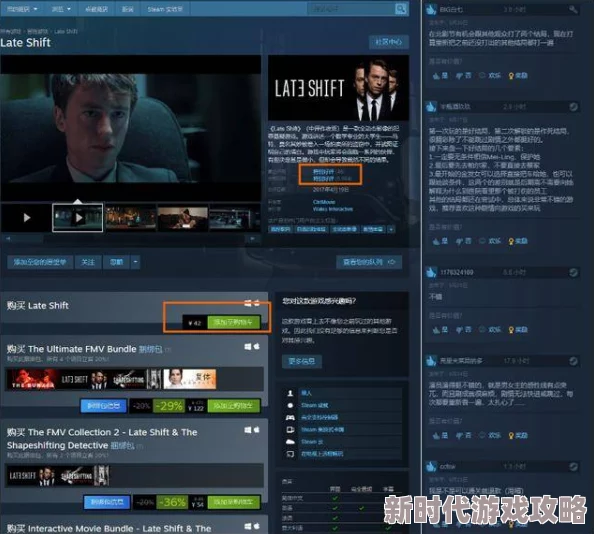This screenshot has height=534, width=594.
Task: Open bundle info for The Ultimate FMV Bundle
Action: (x=103, y=406)
